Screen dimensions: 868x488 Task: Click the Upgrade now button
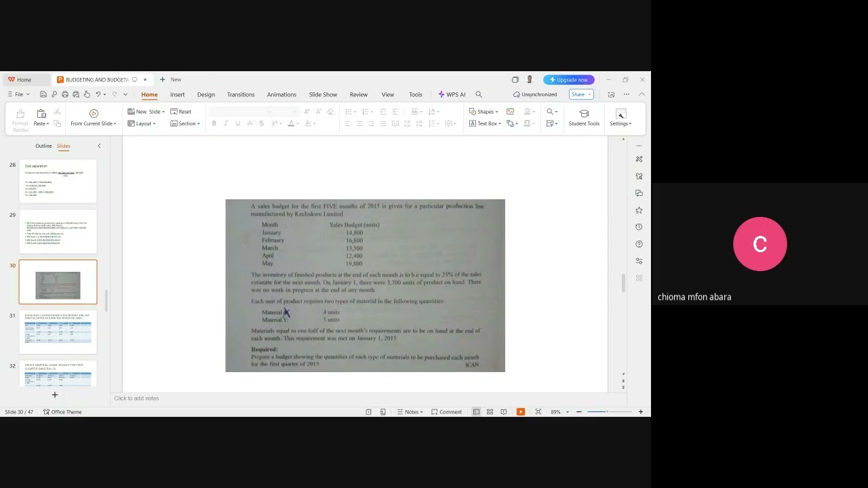[569, 80]
